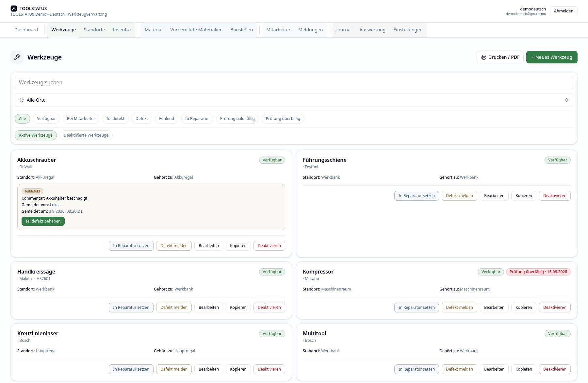
Task: Open the Inventur tab
Action: point(122,30)
